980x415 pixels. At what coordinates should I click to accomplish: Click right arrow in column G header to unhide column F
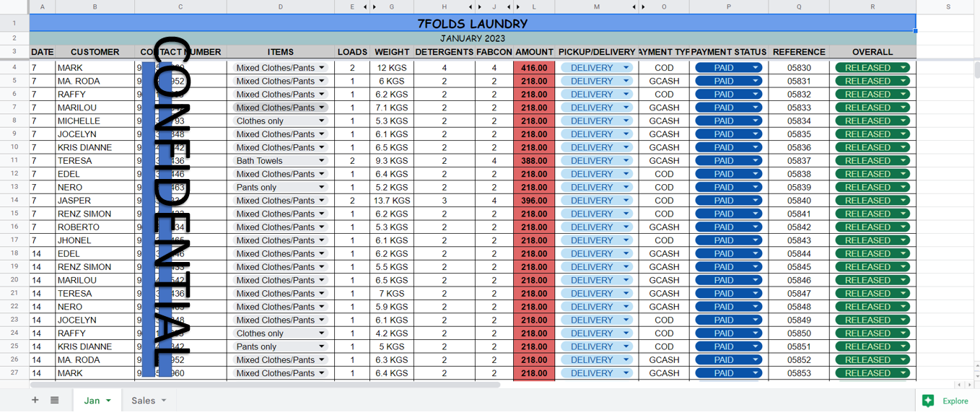click(x=375, y=7)
